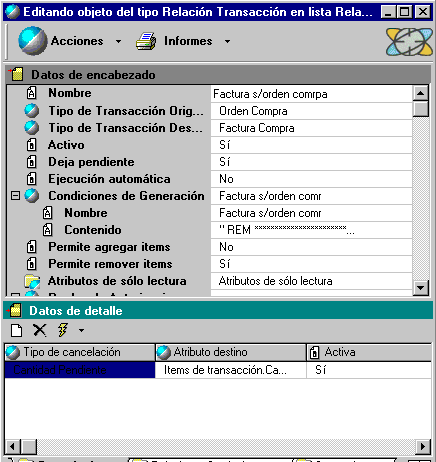
Task: Click the Atributo destino column header
Action: tap(231, 352)
